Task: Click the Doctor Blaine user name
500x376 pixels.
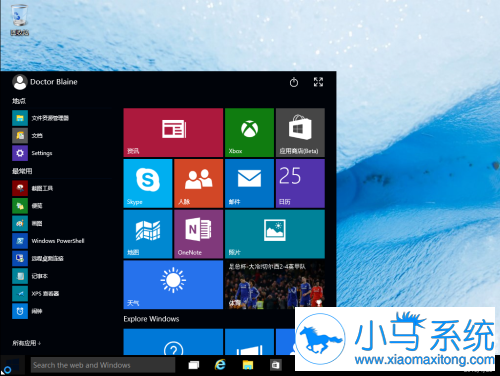Action: coord(54,82)
